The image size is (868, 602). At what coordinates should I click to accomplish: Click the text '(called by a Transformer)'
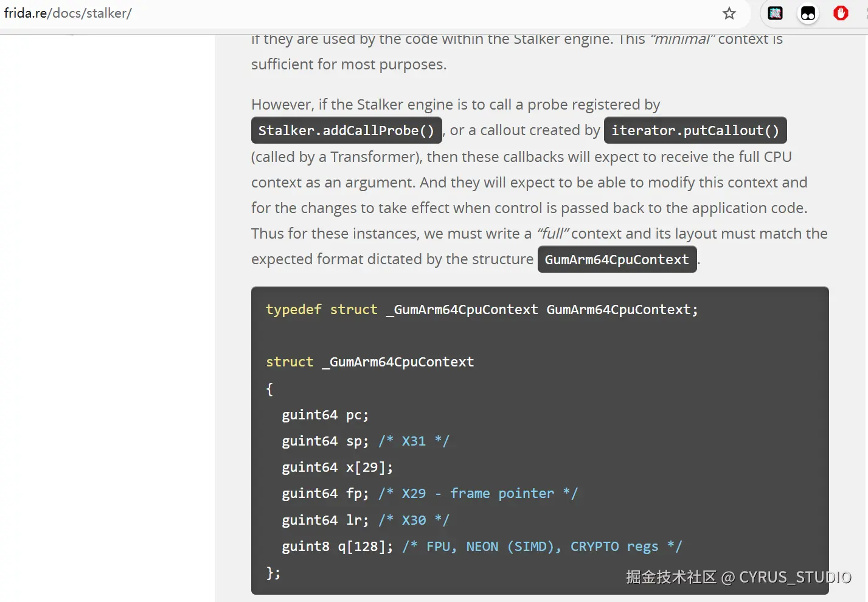click(x=337, y=157)
